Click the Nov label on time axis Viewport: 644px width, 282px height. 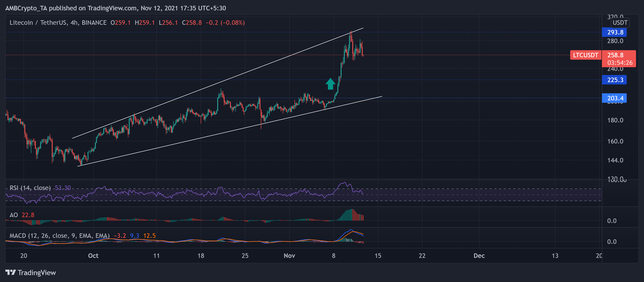289,256
